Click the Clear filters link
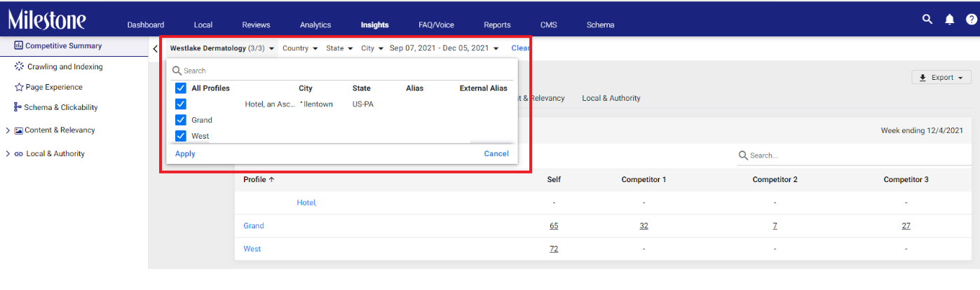Screen dimensions: 980x290 (520, 48)
